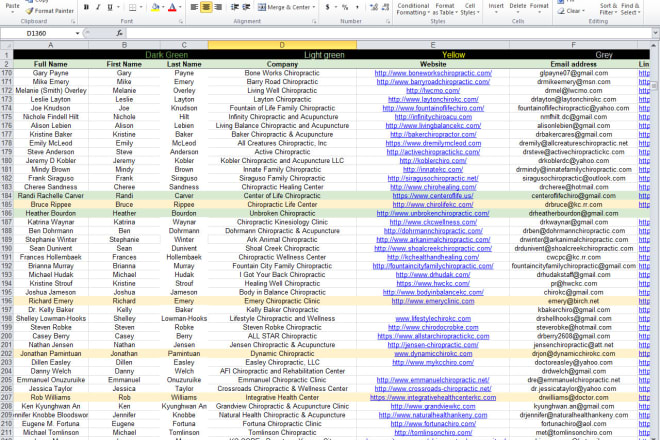Expand the formula bar
This screenshot has height=440, width=660.
tap(655, 33)
